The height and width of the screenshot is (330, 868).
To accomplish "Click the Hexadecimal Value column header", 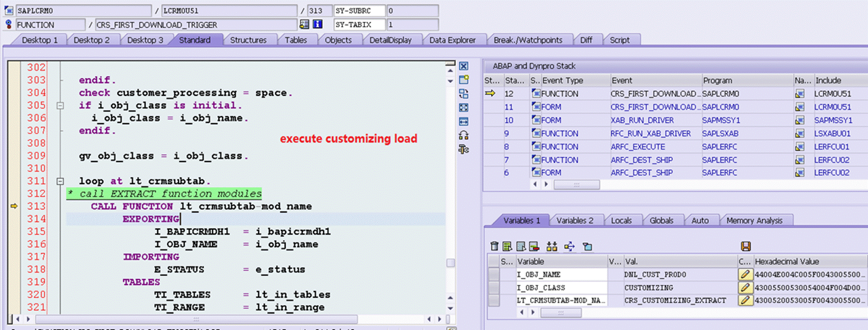I will [810, 261].
